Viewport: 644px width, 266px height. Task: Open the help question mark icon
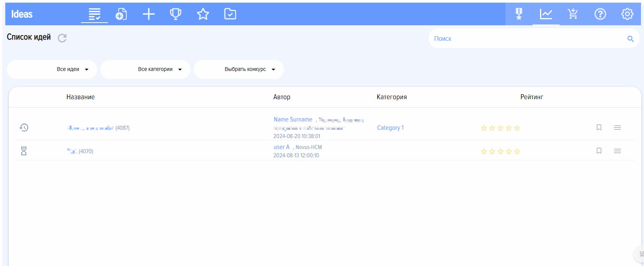(600, 14)
